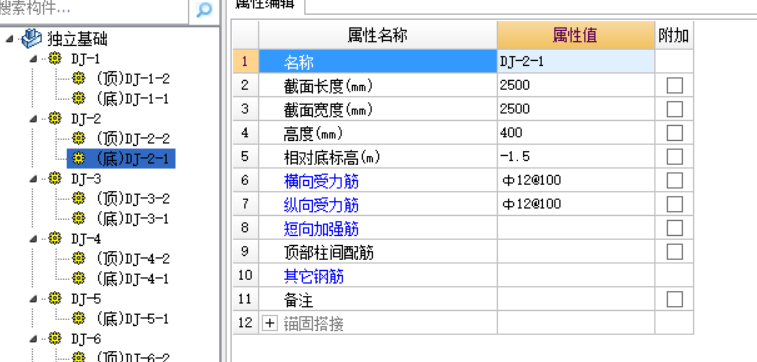Click the gear icon of (顶)DJ-2-2
757x362 pixels.
(79, 139)
